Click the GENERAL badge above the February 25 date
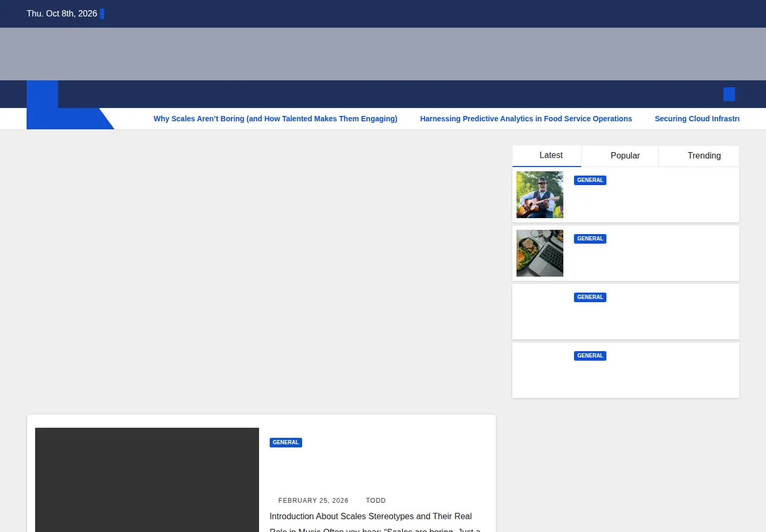766x532 pixels. click(x=286, y=443)
